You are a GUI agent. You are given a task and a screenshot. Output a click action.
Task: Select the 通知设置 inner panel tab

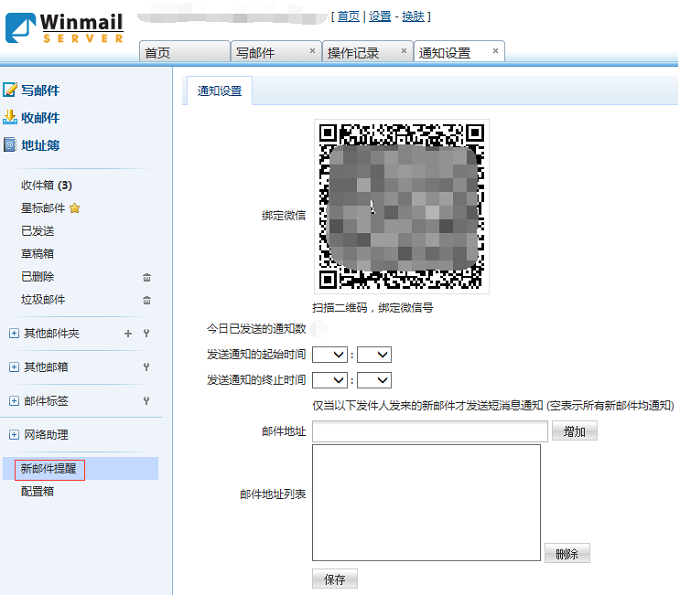tap(219, 91)
